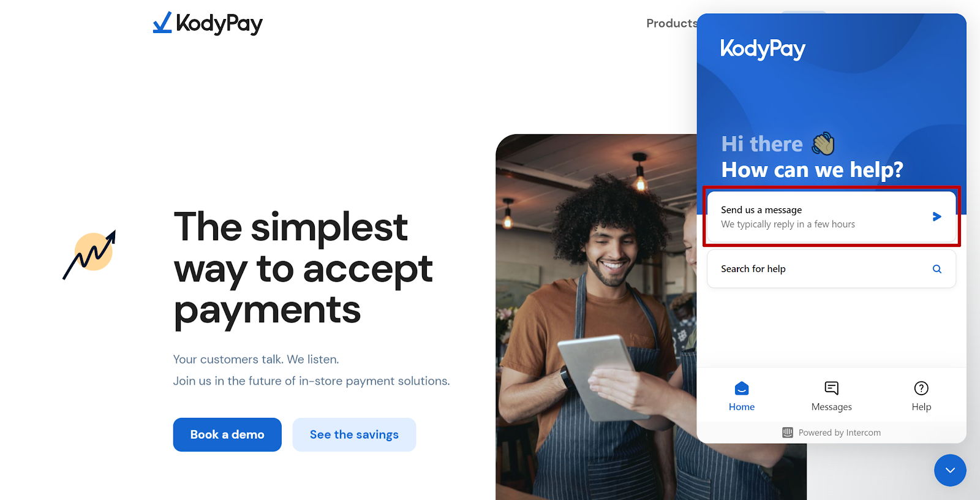
Task: Click the KodyPay wordmark in header
Action: click(x=219, y=23)
